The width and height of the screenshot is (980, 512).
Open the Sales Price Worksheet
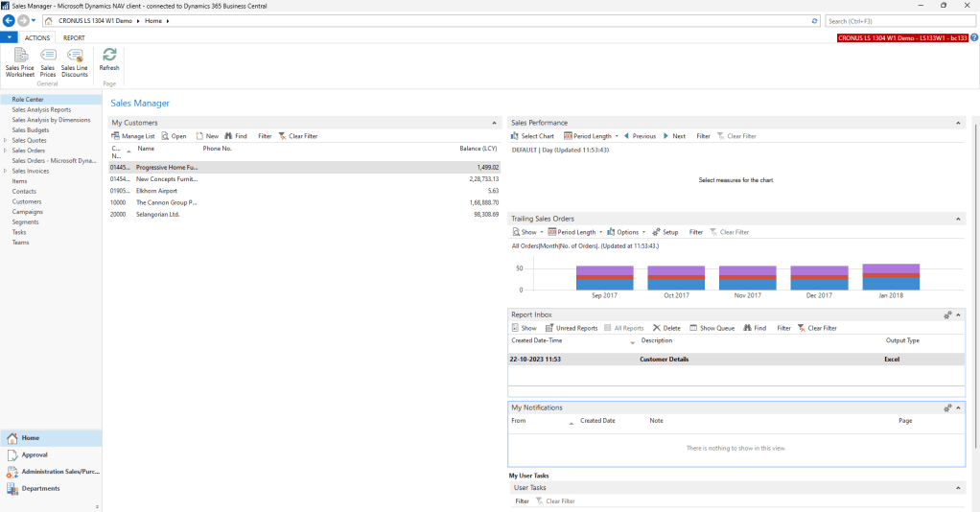[19, 62]
